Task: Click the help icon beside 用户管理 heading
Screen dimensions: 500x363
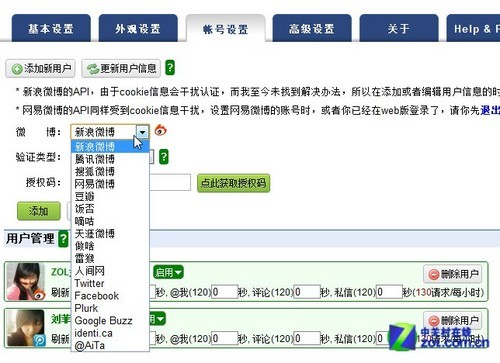Action: pyautogui.click(x=63, y=239)
